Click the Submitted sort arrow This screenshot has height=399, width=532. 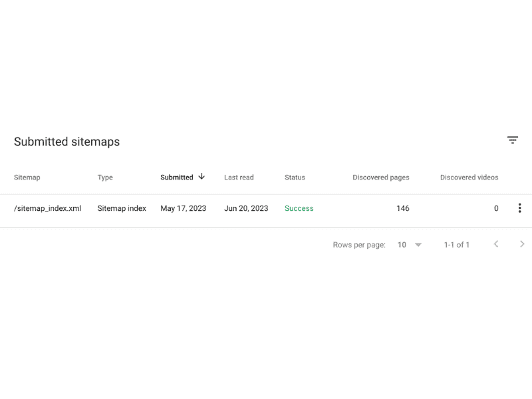201,176
